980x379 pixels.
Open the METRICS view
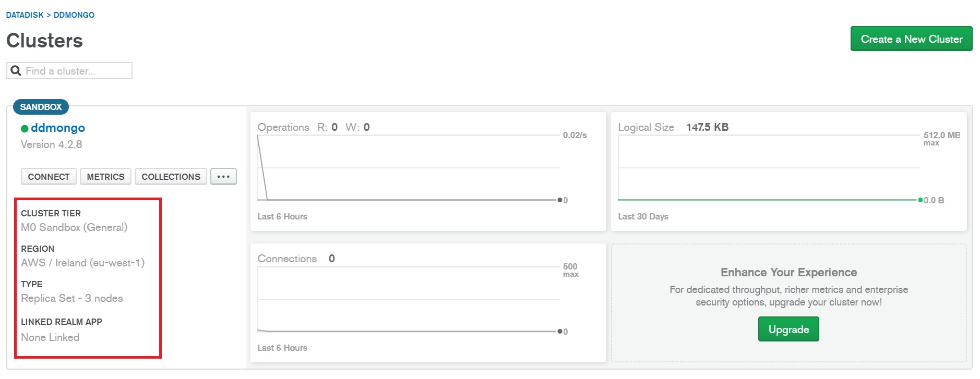tap(105, 177)
